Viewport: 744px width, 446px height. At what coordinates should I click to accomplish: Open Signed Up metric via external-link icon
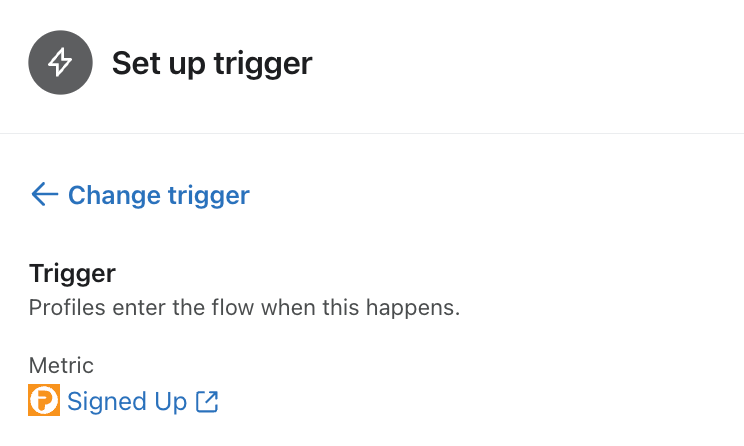(208, 402)
